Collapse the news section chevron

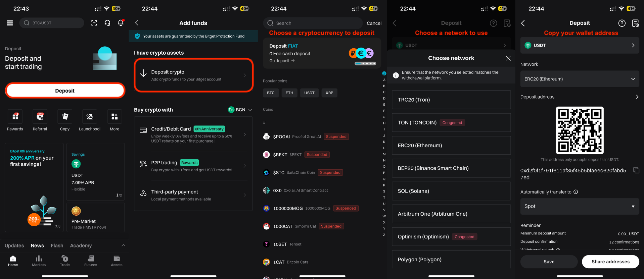123,245
